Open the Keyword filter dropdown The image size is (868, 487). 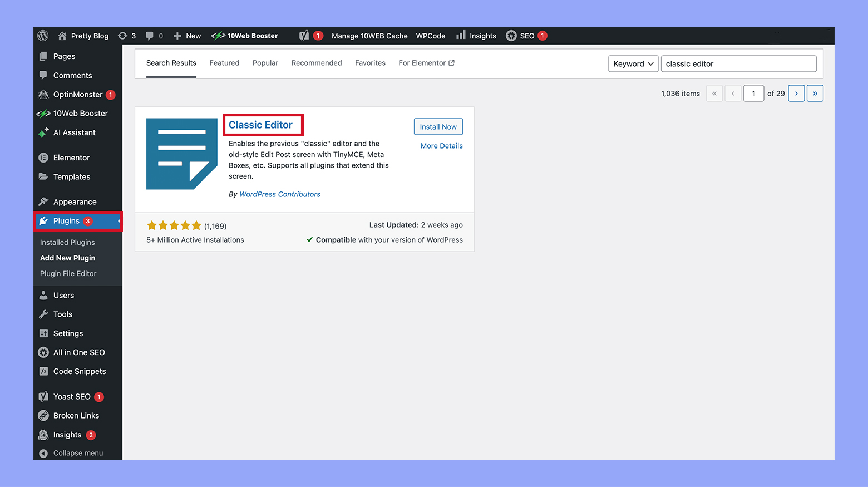(633, 63)
